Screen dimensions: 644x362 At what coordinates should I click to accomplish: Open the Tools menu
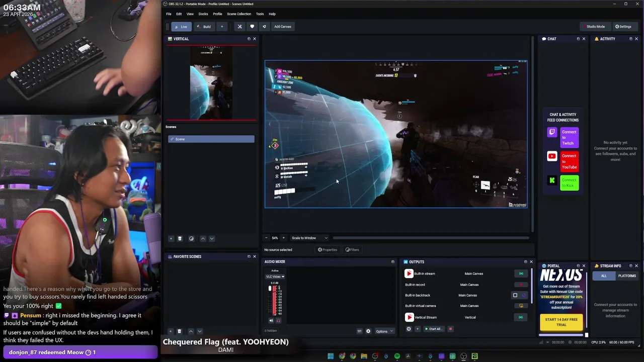(260, 14)
